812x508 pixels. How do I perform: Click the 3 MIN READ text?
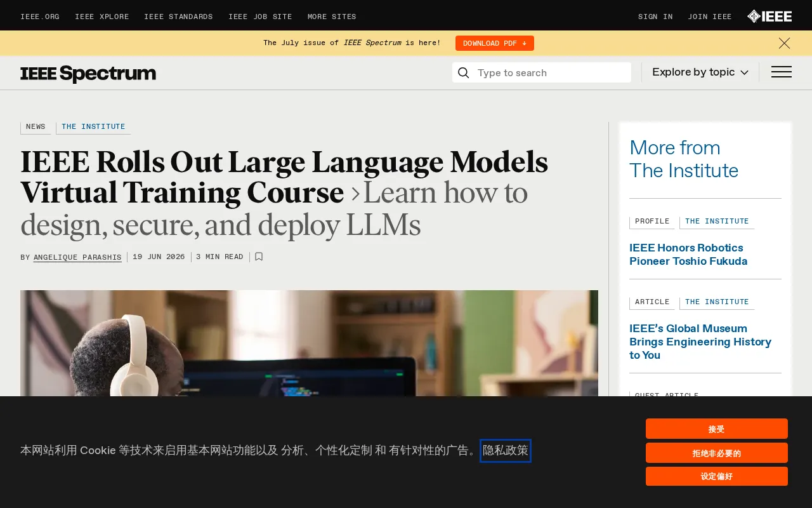point(219,257)
